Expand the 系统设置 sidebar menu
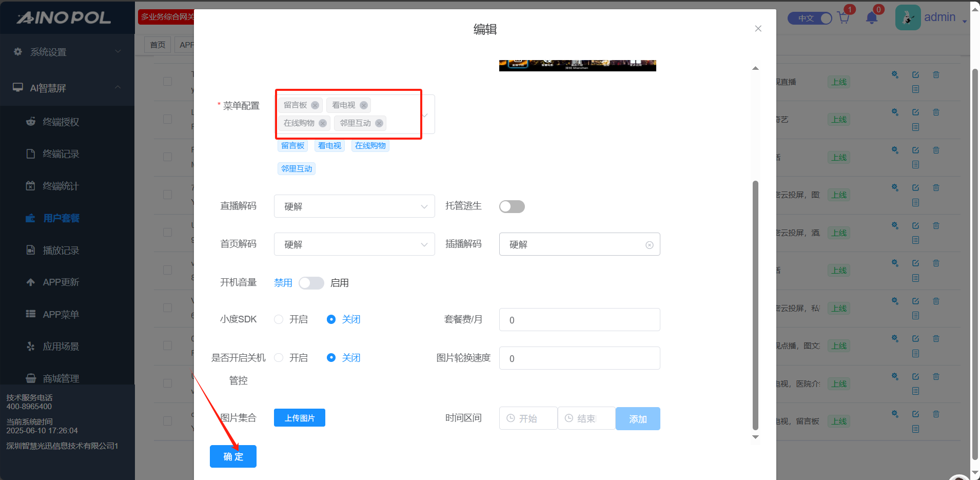 [67, 52]
